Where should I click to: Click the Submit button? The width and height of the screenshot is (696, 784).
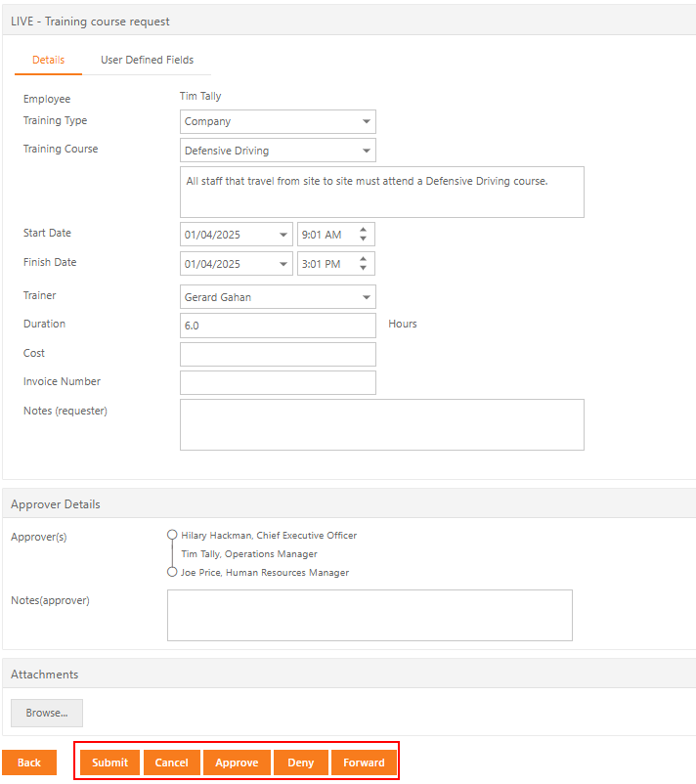tap(110, 762)
